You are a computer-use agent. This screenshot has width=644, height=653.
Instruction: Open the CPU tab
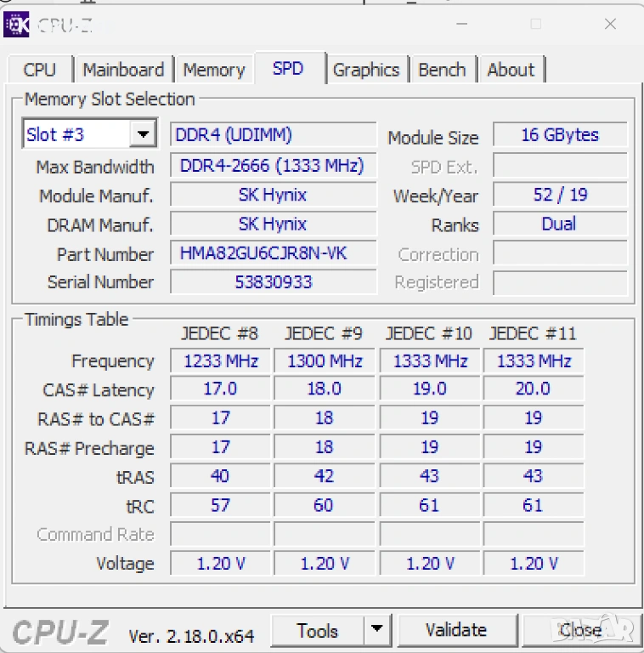pyautogui.click(x=40, y=70)
